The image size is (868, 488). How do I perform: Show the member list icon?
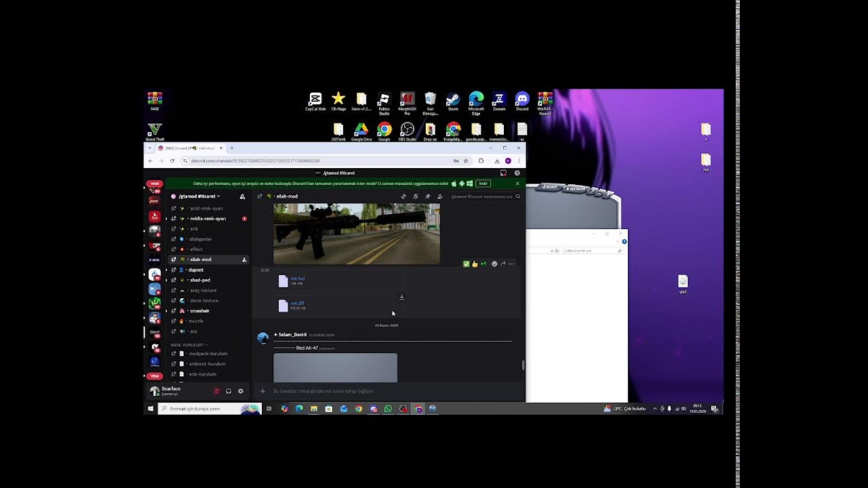tap(439, 197)
